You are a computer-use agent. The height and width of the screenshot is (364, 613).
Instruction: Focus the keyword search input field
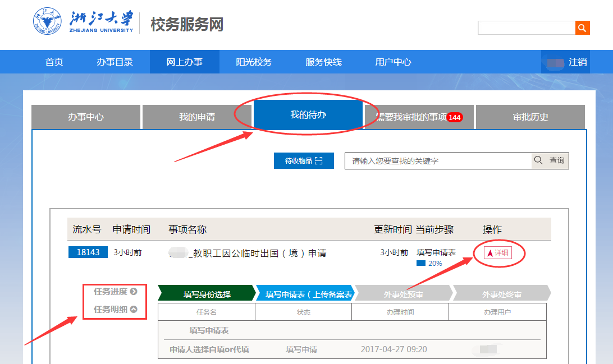(x=438, y=161)
